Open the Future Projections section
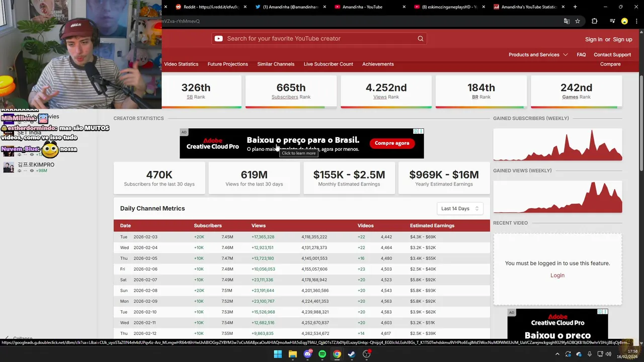The image size is (644, 362). (x=228, y=64)
